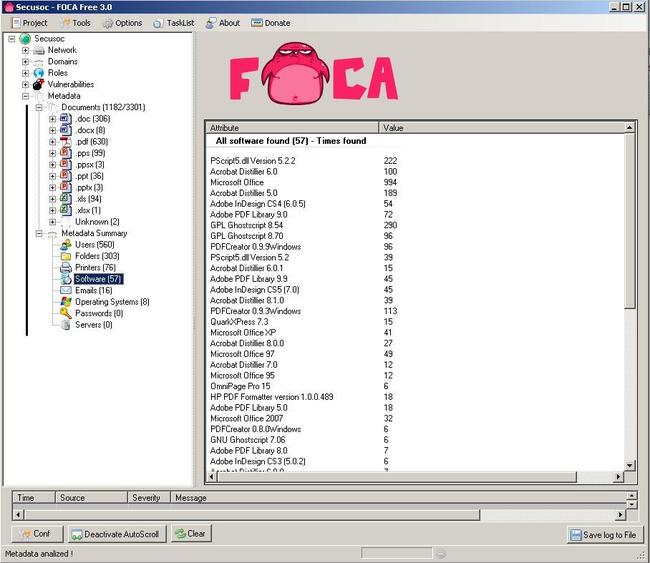The width and height of the screenshot is (650, 563).
Task: Open the TaskList menu item
Action: click(x=173, y=23)
